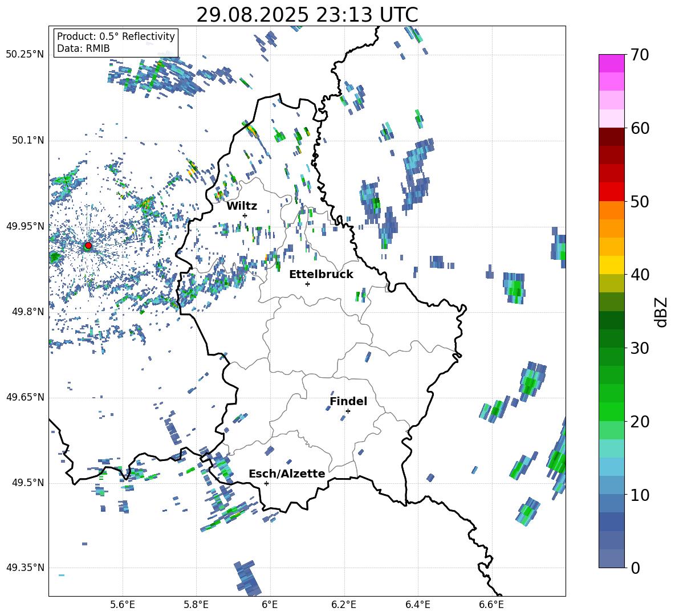Click the title 29.08.2025 23:13 UTC
The width and height of the screenshot is (675, 616).
pyautogui.click(x=307, y=15)
